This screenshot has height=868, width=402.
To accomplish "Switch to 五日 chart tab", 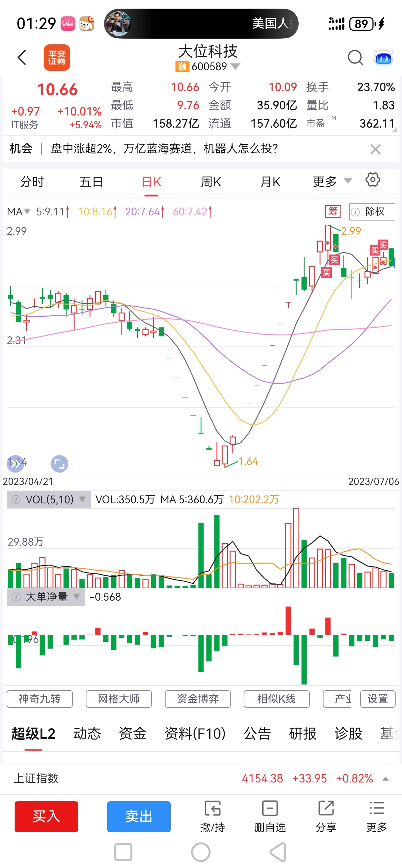I will [x=91, y=182].
